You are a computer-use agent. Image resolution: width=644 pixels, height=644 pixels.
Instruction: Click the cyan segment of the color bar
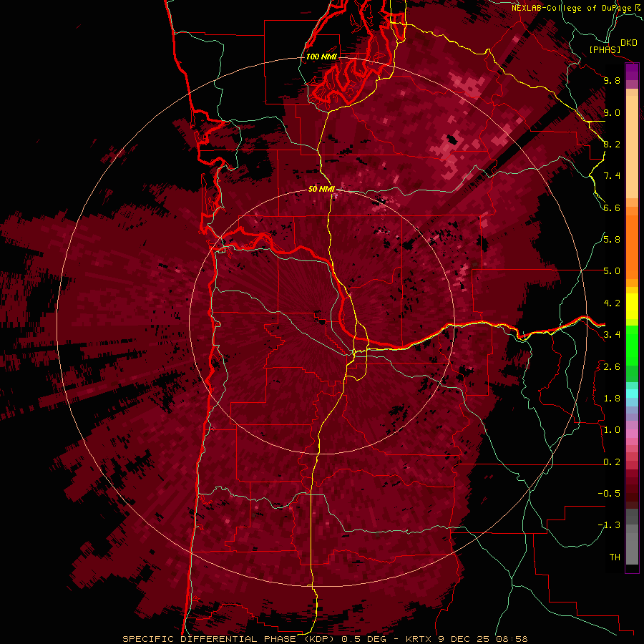632,394
